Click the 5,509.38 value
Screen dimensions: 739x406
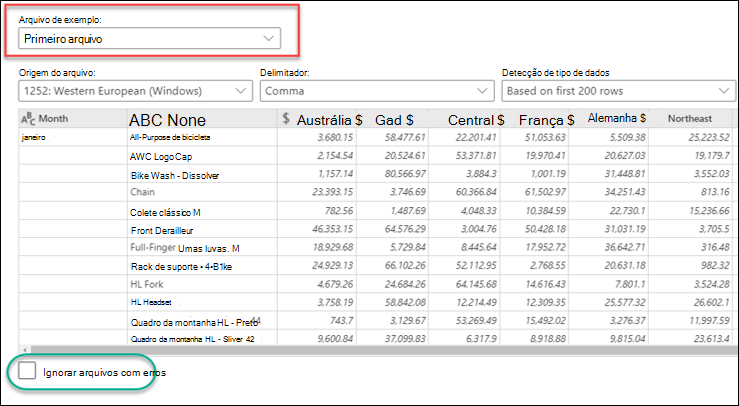point(627,137)
